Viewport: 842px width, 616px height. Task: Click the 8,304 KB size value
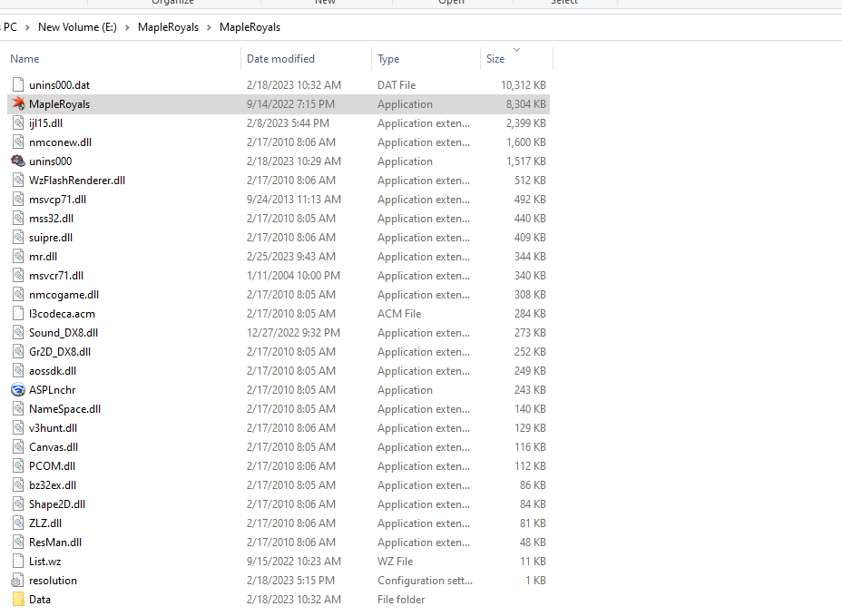pyautogui.click(x=525, y=104)
